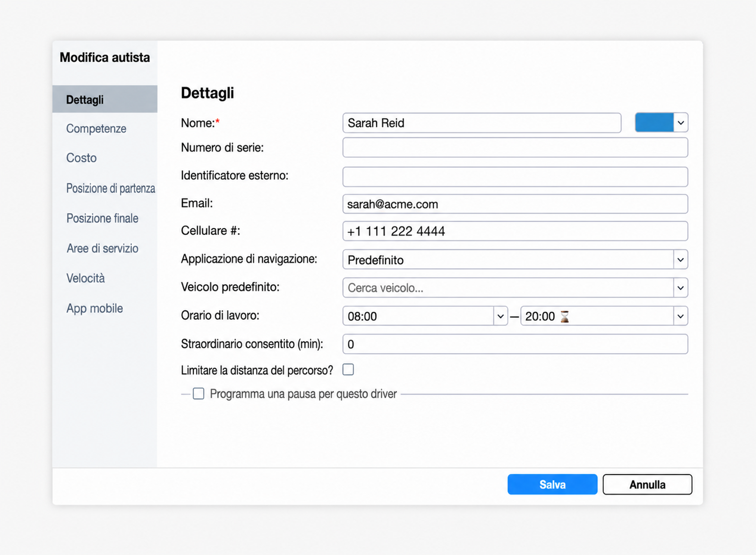This screenshot has height=555, width=756.
Task: Focus the Numero di serie input
Action: click(x=515, y=147)
